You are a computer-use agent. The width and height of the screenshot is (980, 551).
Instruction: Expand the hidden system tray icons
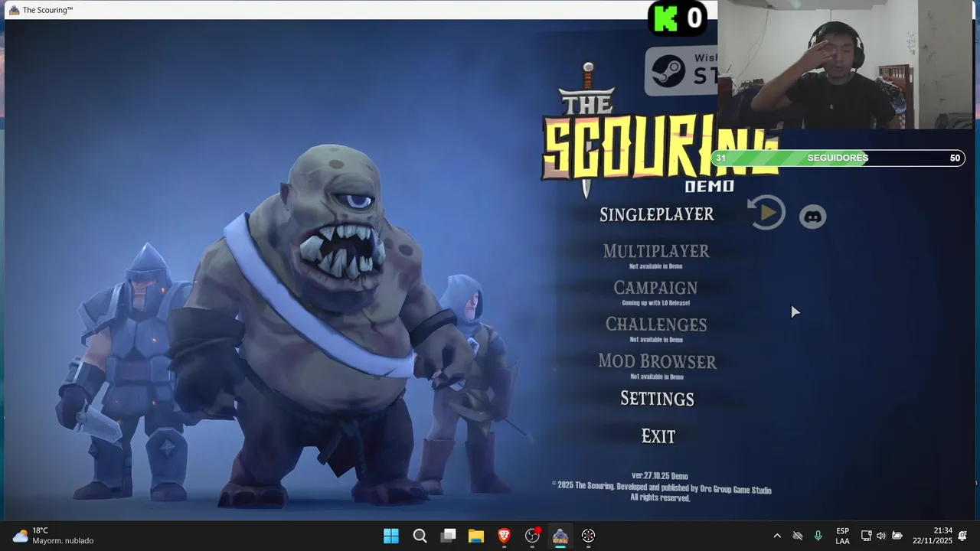[x=777, y=536]
